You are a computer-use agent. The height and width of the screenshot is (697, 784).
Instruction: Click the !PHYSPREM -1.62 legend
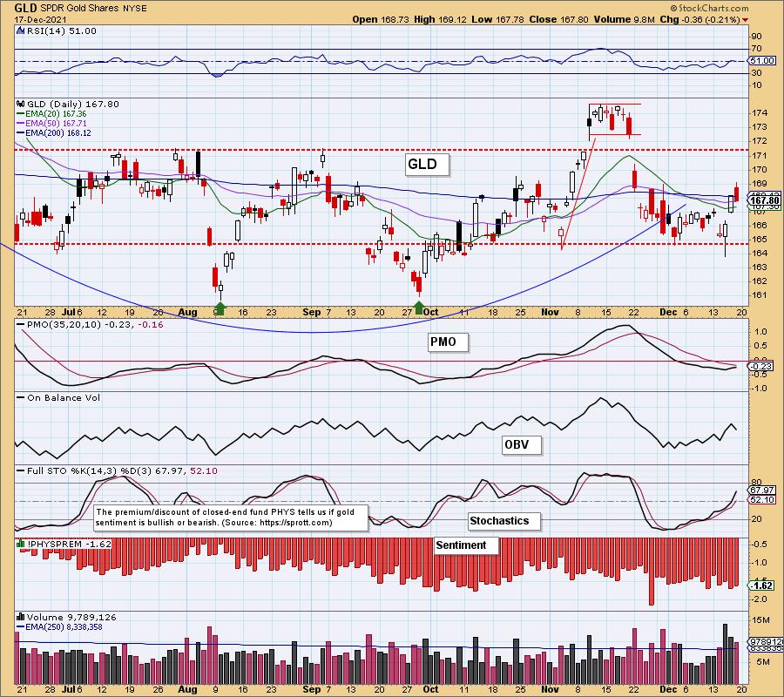click(69, 544)
